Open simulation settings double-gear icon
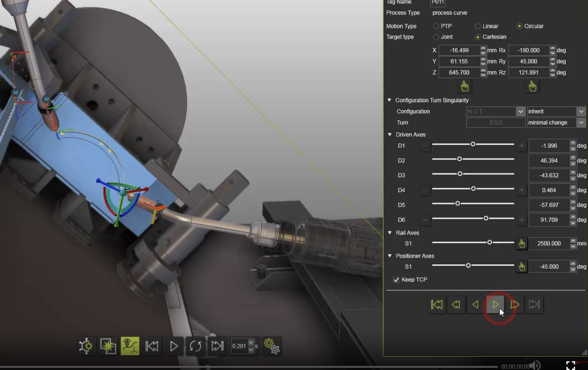Viewport: 588px width, 370px height. click(271, 346)
